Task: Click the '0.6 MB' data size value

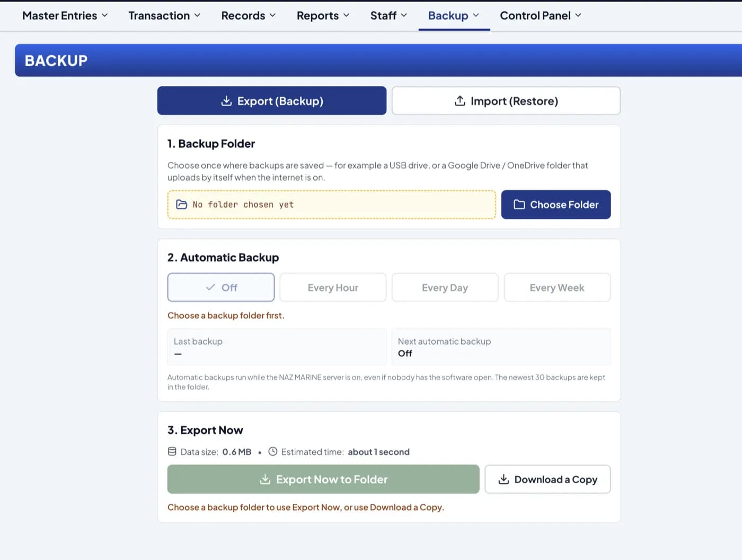Action: 237,452
